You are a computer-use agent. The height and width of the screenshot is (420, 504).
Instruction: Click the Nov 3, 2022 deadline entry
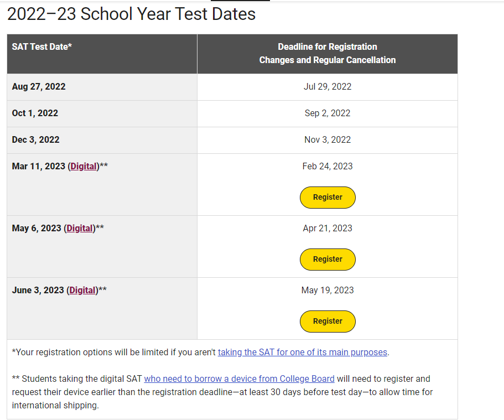coord(328,139)
